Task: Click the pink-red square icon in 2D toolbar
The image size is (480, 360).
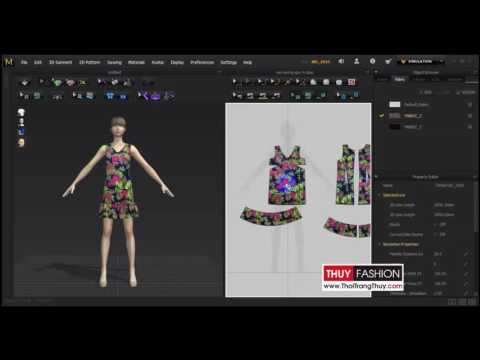Action: (x=351, y=82)
